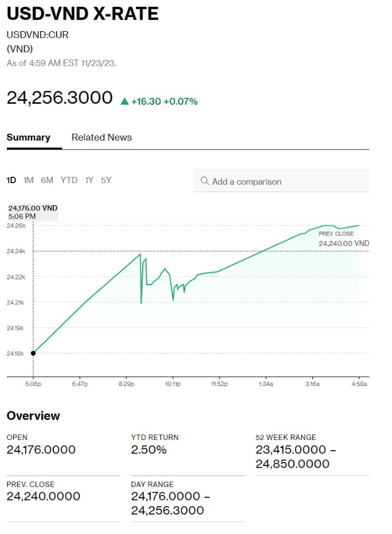Screen dimensions: 392x534
Task: Select the 1D time range
Action: pyautogui.click(x=11, y=180)
